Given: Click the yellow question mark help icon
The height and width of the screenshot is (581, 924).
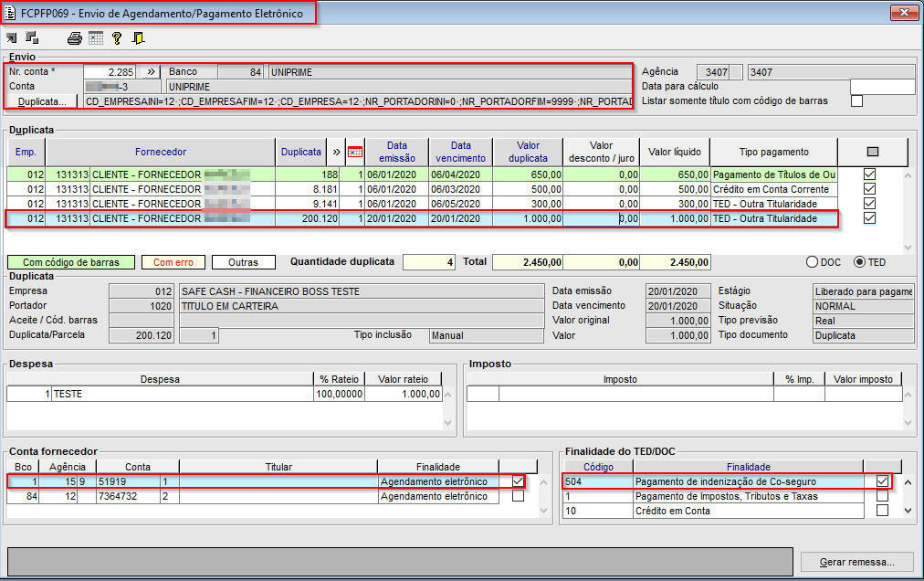Looking at the screenshot, I should coord(117,38).
